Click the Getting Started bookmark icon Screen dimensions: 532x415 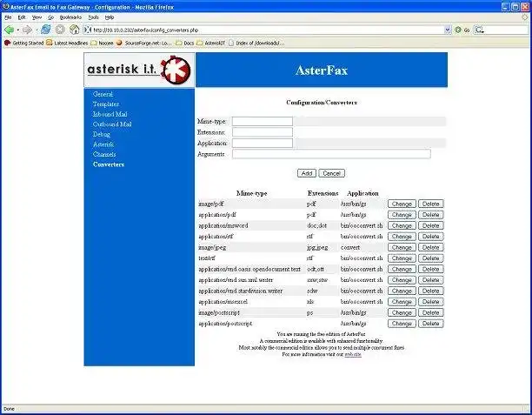pyautogui.click(x=8, y=44)
